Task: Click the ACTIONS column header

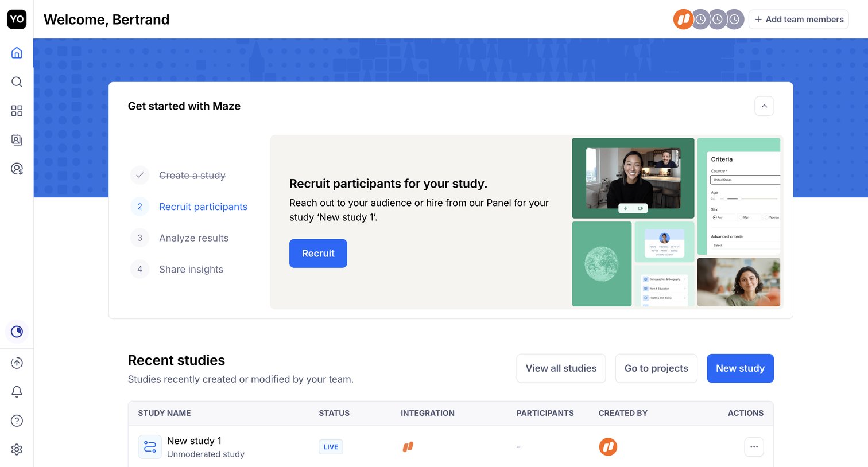Action: (x=746, y=413)
